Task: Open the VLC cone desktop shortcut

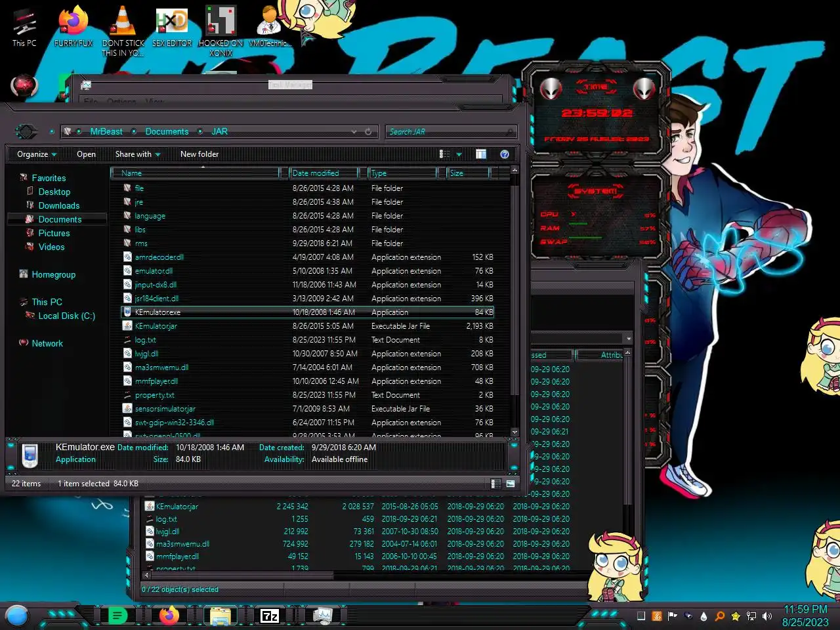Action: tap(123, 30)
